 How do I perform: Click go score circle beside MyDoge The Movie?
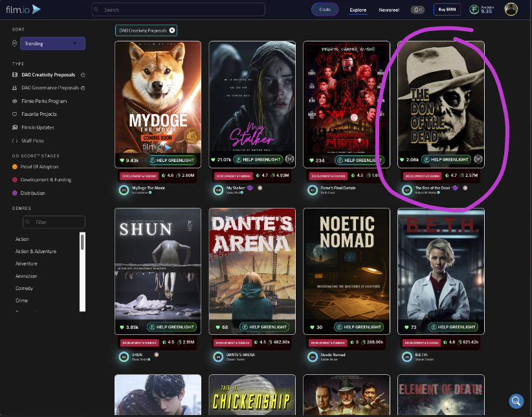124,190
